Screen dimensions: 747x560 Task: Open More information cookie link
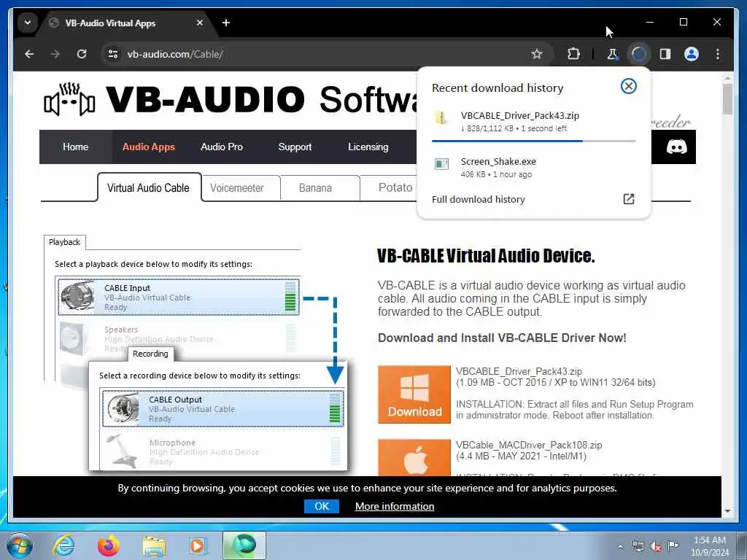(395, 507)
